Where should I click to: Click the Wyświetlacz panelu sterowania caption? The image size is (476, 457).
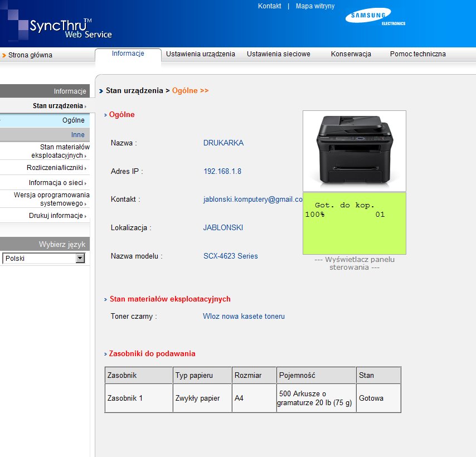click(354, 264)
